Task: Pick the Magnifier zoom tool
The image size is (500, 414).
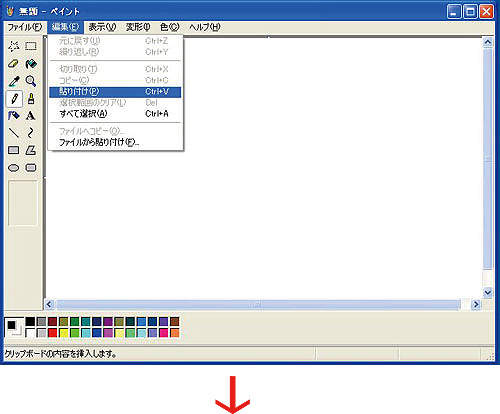Action: (x=31, y=81)
